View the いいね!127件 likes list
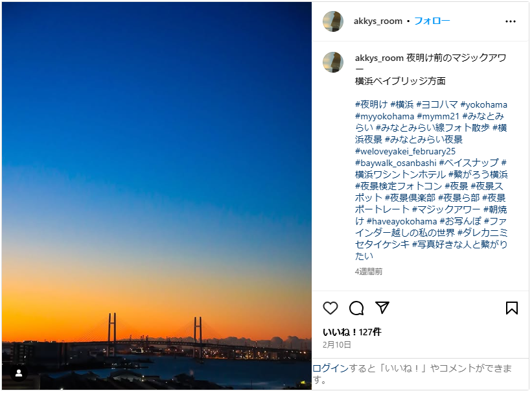532x393 pixels. [352, 331]
